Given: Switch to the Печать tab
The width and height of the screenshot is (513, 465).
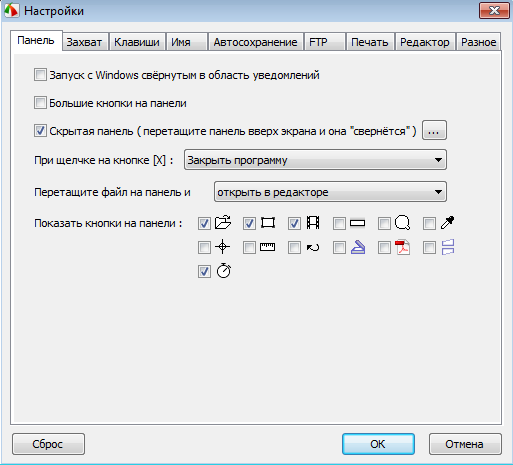Looking at the screenshot, I should pyautogui.click(x=370, y=42).
